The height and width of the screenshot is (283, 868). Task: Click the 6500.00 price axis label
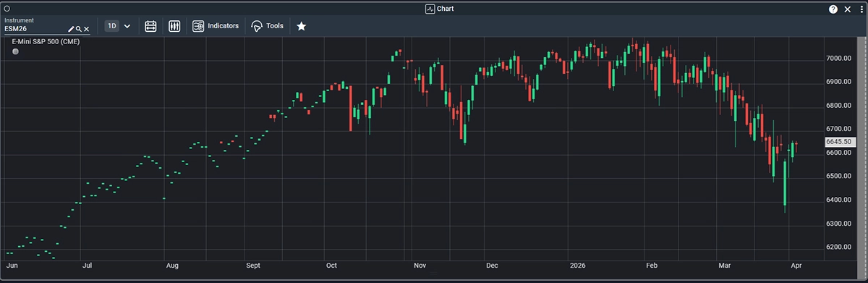tap(839, 177)
